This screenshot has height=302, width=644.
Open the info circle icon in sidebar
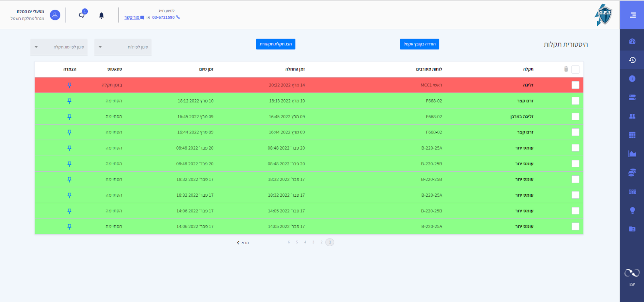pos(632,78)
